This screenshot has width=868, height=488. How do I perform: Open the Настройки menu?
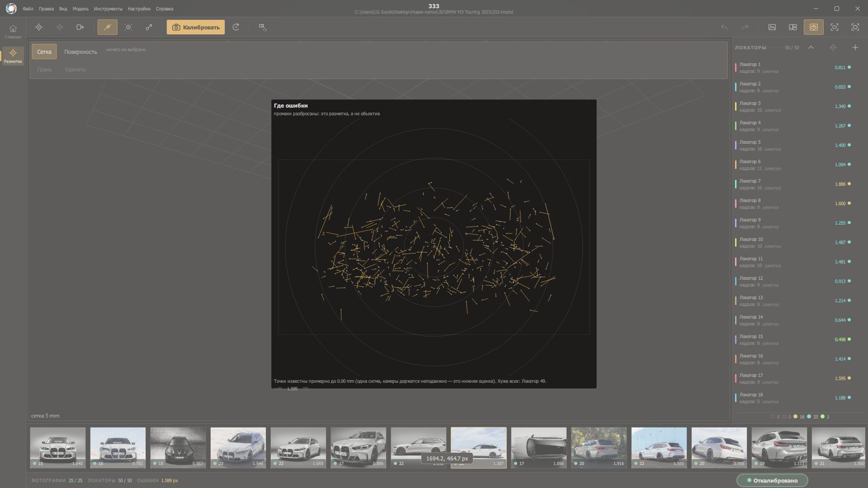[x=139, y=9]
